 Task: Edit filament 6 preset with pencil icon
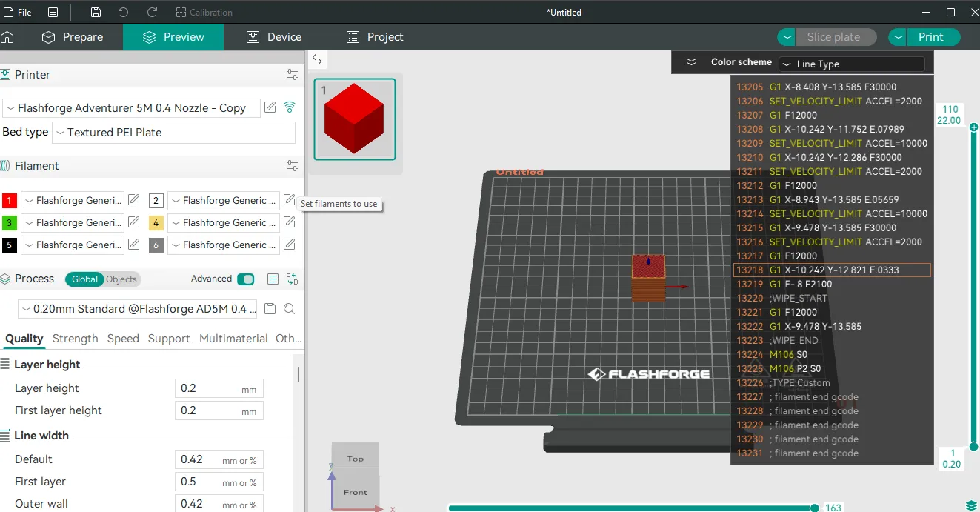[x=290, y=245]
